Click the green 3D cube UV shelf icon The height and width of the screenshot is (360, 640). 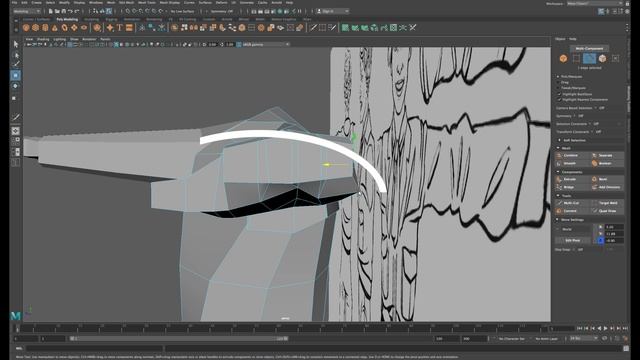point(374,27)
